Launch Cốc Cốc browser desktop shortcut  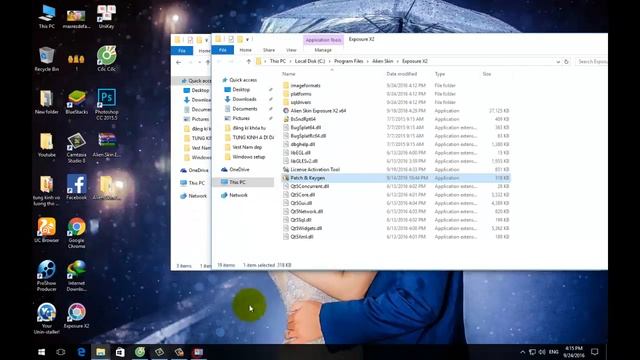coord(106,59)
